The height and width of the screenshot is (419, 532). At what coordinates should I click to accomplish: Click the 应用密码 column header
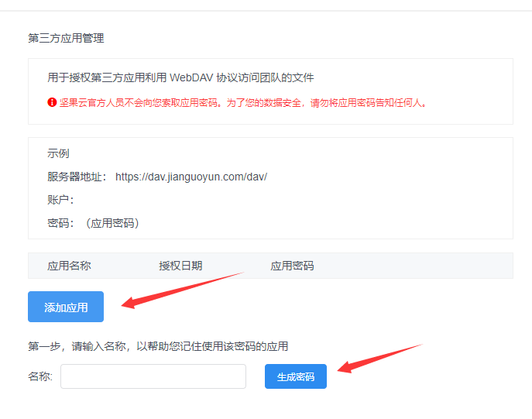pos(292,266)
